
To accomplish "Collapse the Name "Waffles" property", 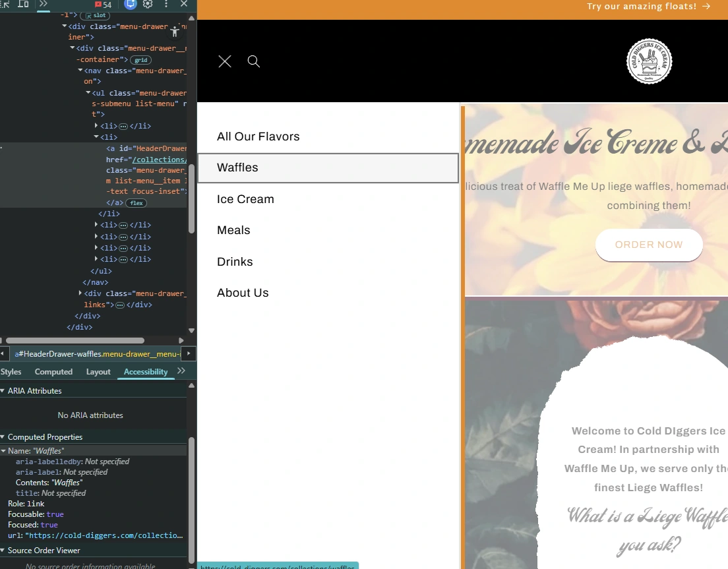I will pos(4,451).
